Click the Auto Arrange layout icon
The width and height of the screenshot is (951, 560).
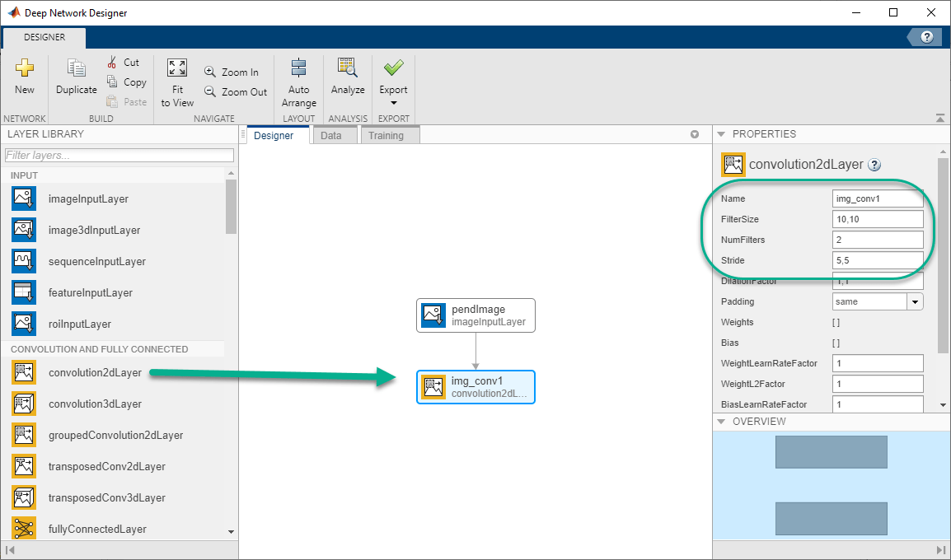pos(298,68)
